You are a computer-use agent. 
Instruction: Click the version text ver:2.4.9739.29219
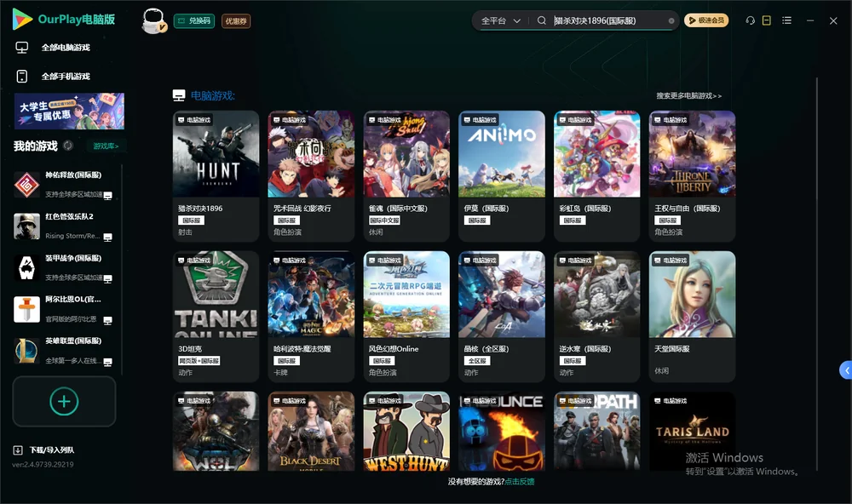pos(43,464)
